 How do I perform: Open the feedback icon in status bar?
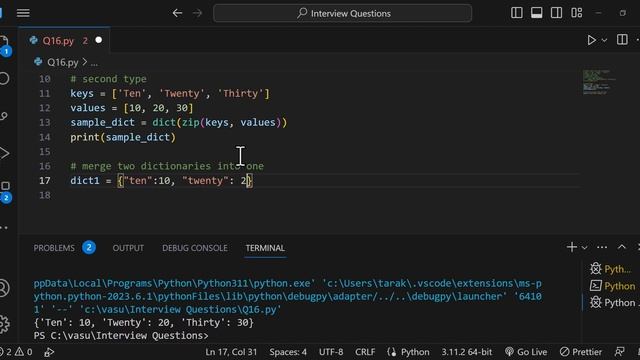pos(619,352)
